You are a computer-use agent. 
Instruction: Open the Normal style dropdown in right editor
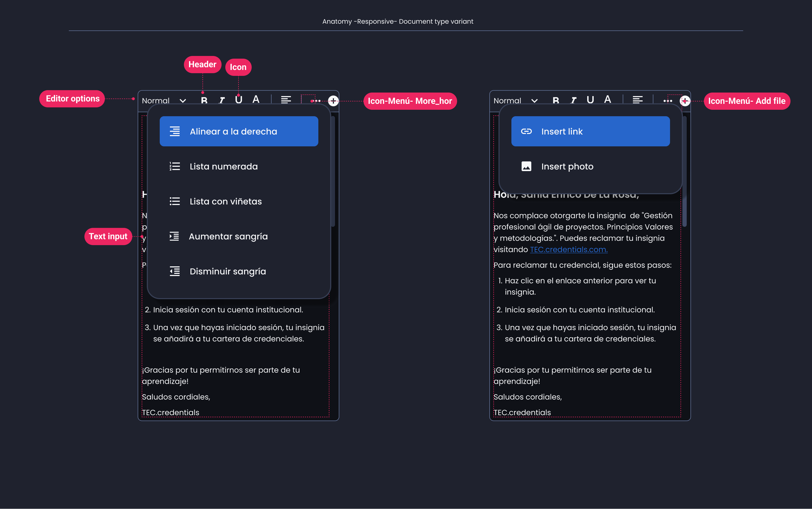516,101
